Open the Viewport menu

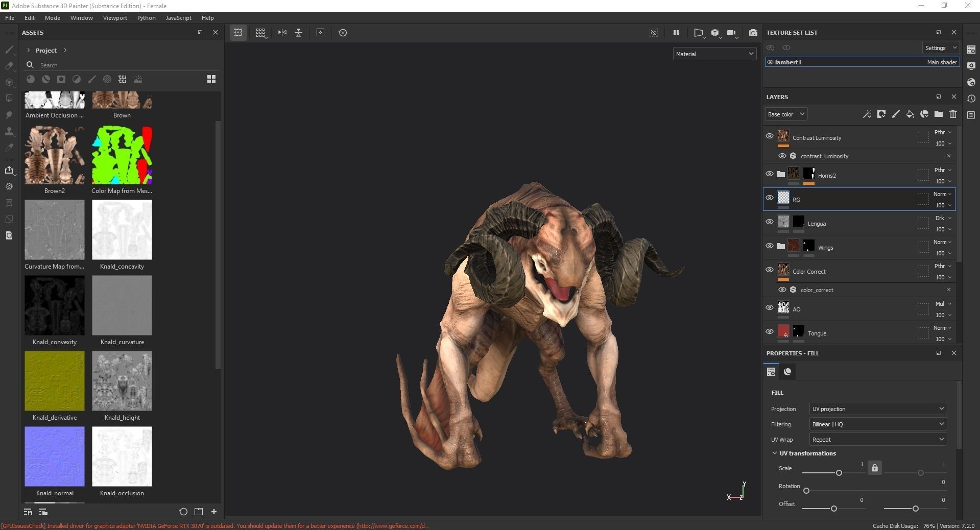point(115,18)
